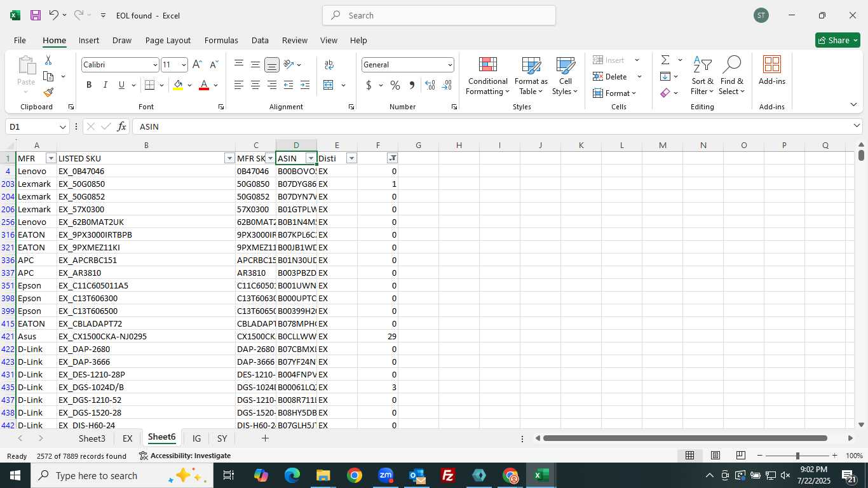Open the Disti column filter dropdown

(351, 158)
